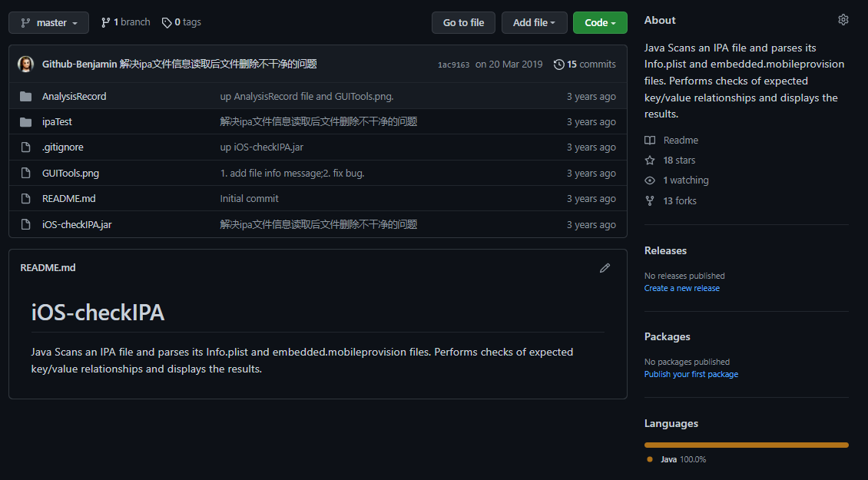Open the master branch dropdown
This screenshot has height=480, width=868.
(48, 22)
